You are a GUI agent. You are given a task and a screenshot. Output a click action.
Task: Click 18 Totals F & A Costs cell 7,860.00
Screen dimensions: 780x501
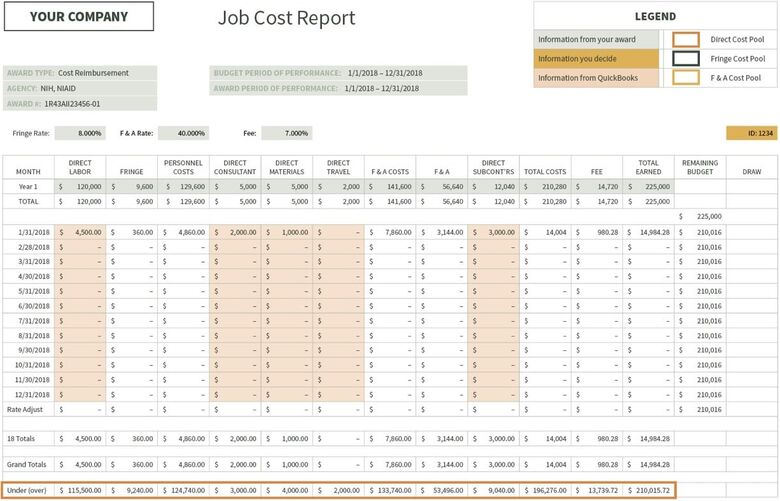click(390, 439)
